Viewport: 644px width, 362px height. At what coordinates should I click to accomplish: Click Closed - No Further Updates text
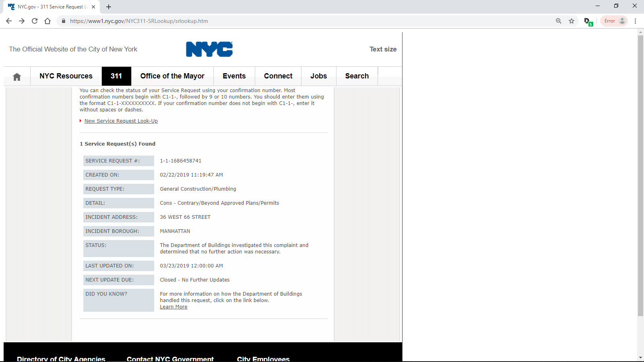pyautogui.click(x=195, y=280)
